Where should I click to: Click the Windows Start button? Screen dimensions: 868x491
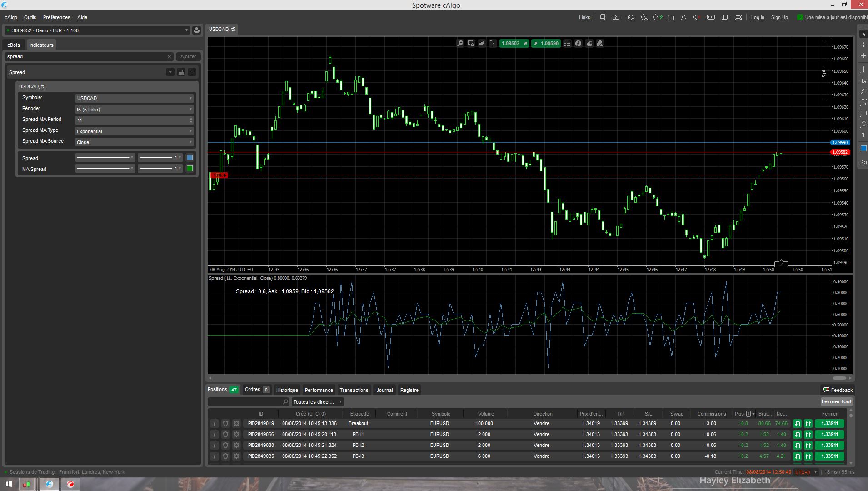[x=8, y=484]
